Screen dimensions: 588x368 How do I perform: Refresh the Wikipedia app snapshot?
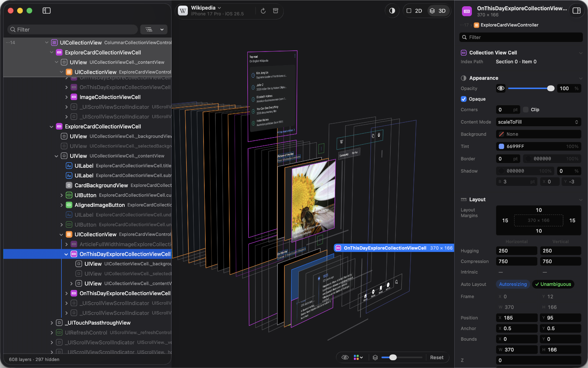[263, 11]
